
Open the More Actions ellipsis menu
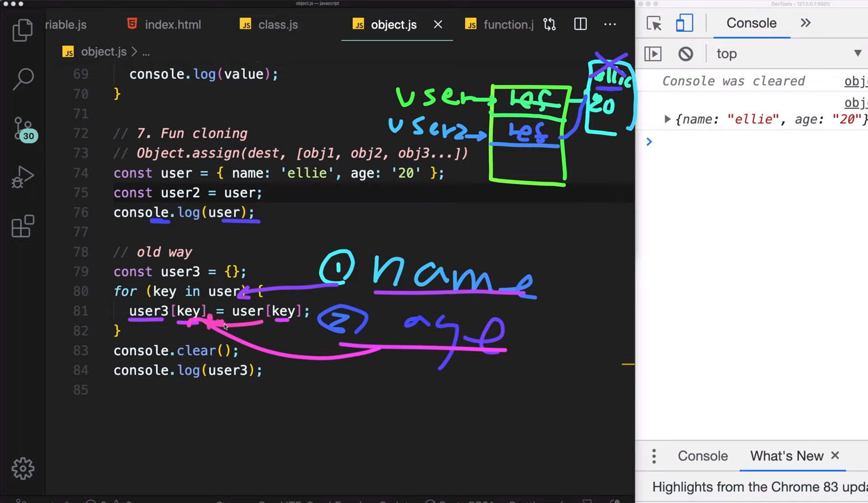(610, 24)
